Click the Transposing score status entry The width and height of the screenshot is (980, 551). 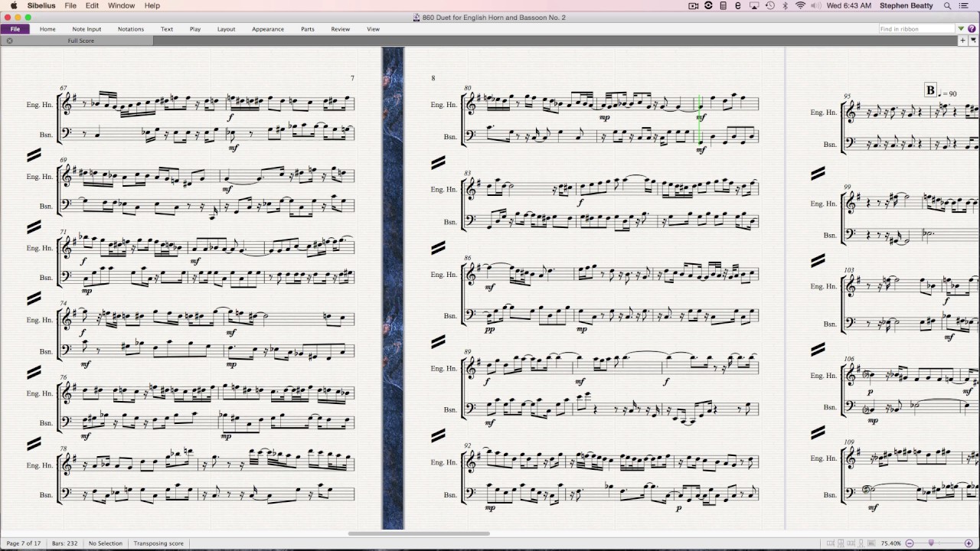point(158,543)
